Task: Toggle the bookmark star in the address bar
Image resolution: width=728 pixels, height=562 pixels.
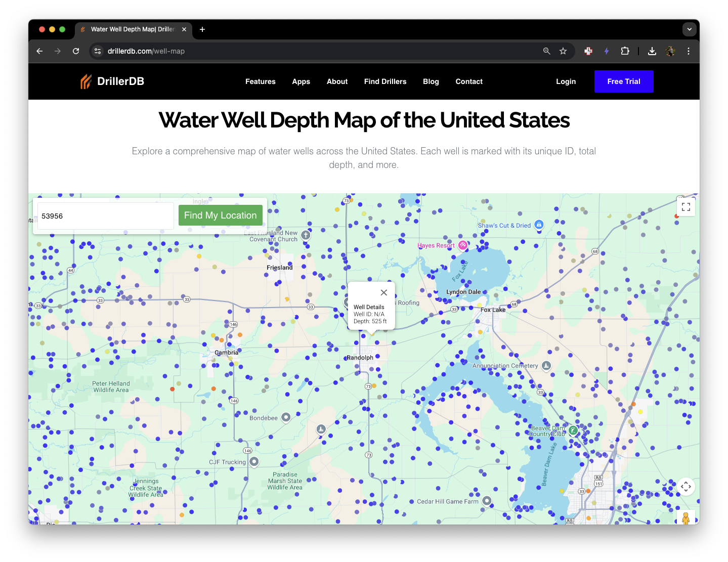Action: [x=563, y=51]
